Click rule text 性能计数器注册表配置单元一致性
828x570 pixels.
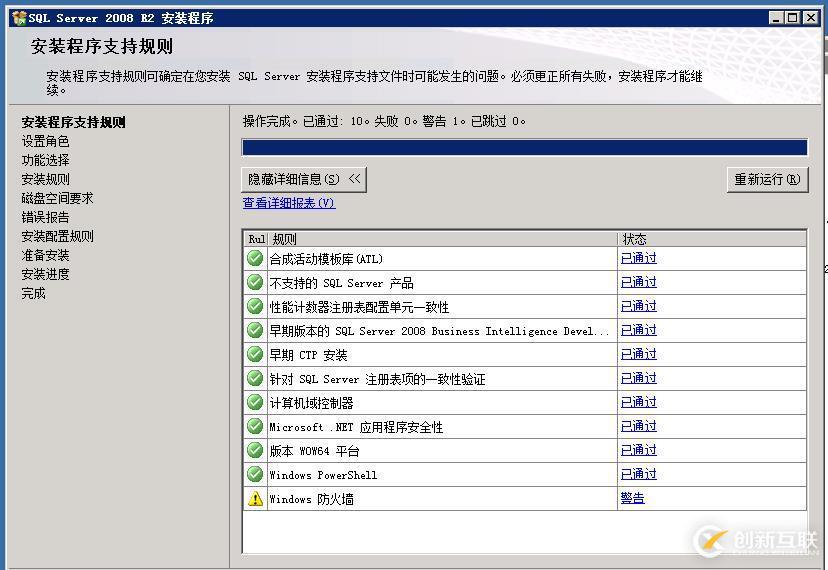(x=359, y=307)
